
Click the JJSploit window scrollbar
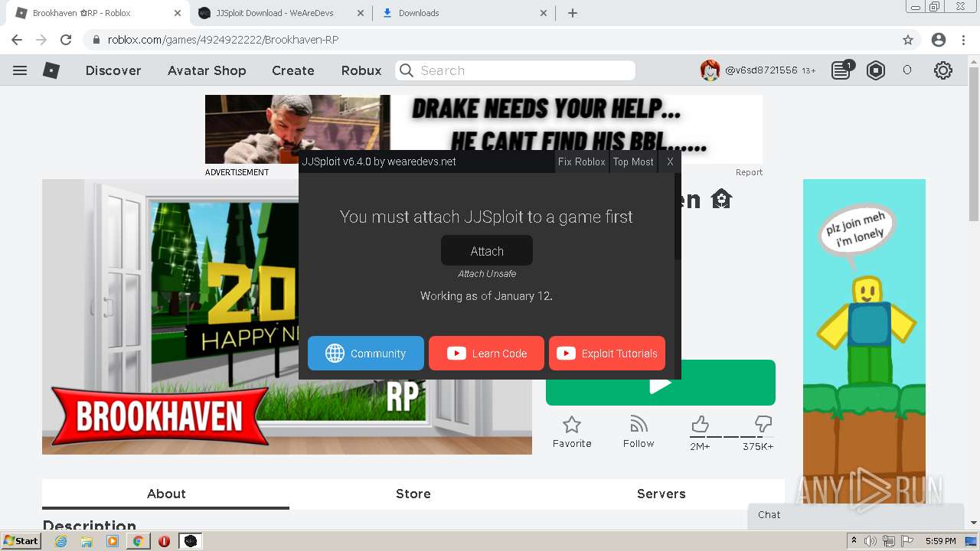point(677,217)
